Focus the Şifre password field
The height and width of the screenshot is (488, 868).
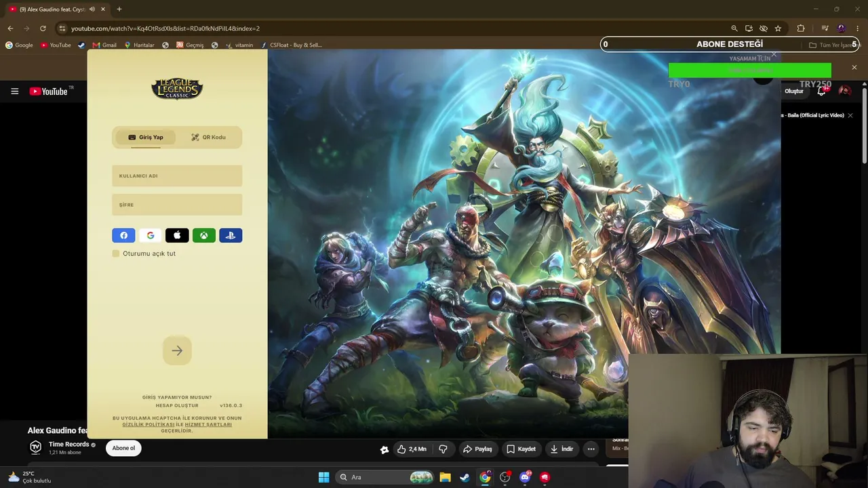(177, 205)
